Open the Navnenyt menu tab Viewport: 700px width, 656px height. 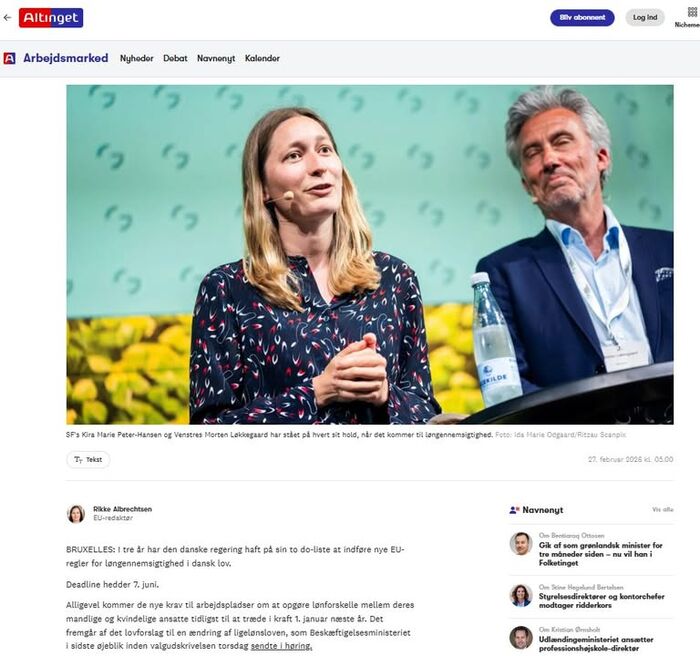click(216, 58)
